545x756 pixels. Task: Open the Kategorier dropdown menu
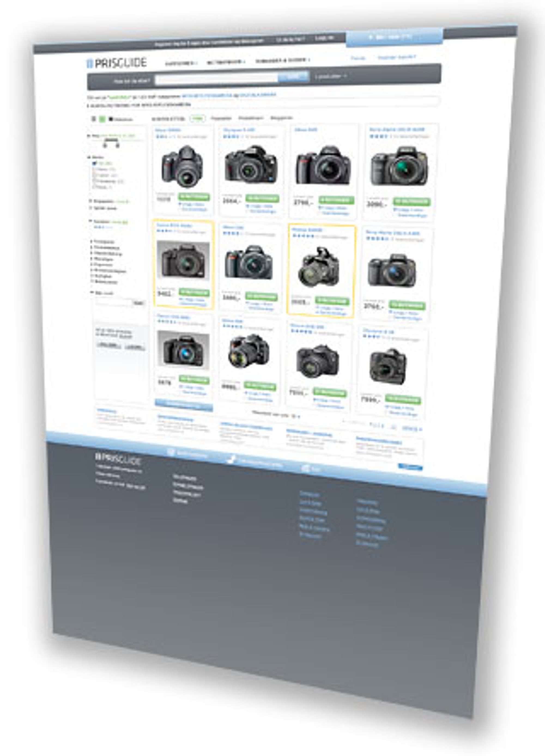[x=181, y=63]
